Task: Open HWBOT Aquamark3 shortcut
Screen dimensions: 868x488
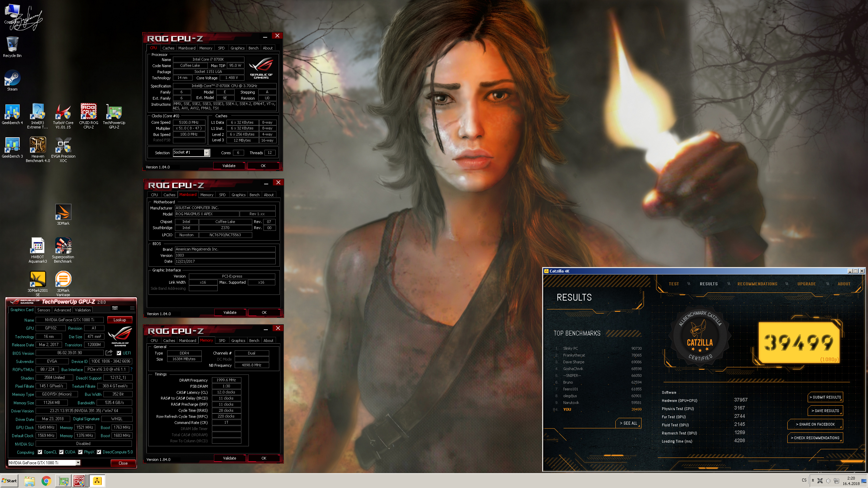Action: click(38, 250)
